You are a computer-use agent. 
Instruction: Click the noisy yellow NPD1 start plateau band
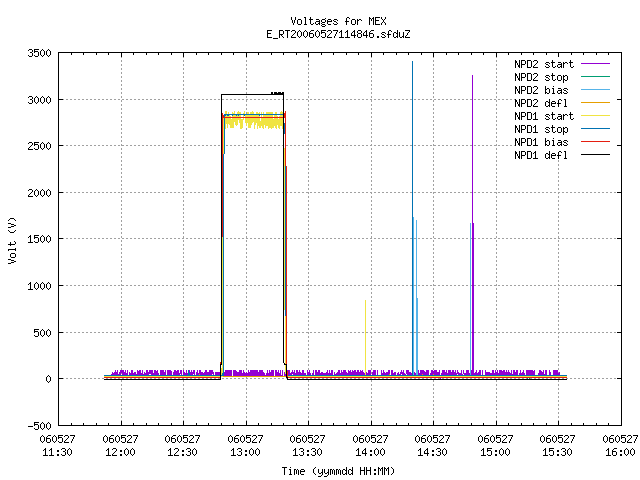253,120
